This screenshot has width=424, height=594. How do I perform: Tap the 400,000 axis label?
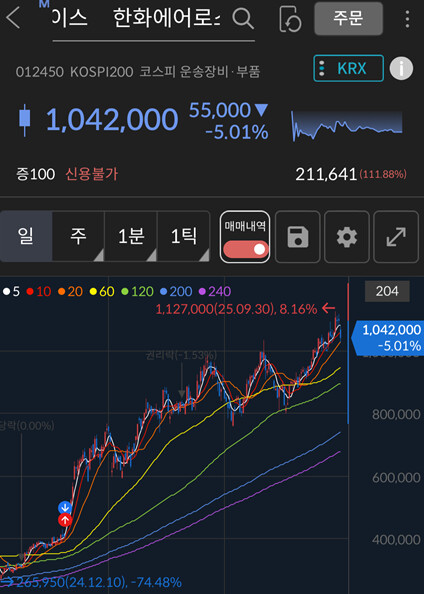(x=396, y=539)
